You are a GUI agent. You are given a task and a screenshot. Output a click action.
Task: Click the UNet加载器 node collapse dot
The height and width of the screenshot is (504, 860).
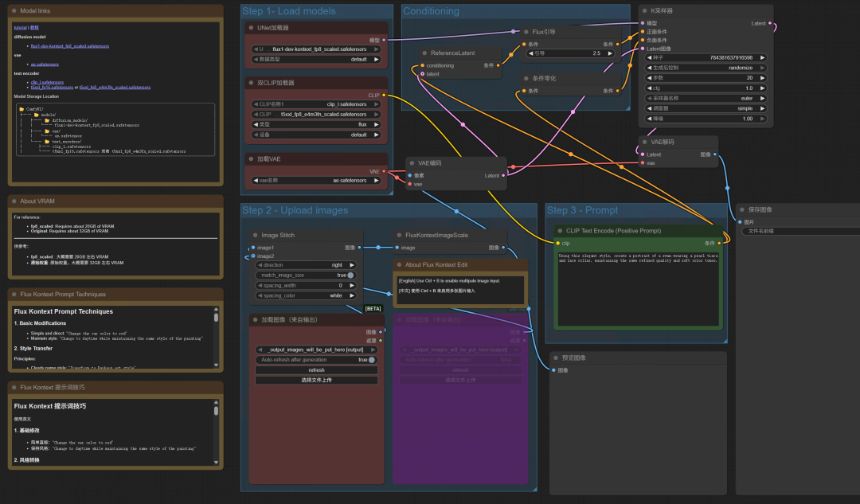(x=250, y=27)
